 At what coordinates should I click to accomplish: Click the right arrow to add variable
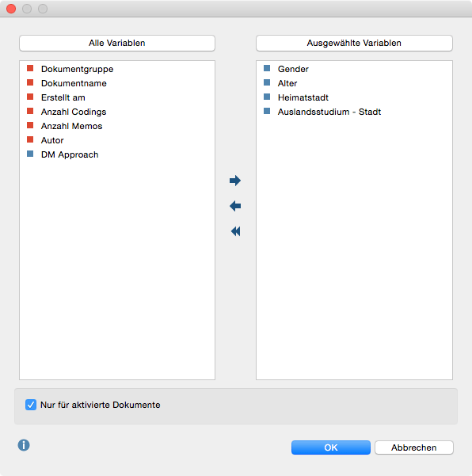pyautogui.click(x=235, y=181)
